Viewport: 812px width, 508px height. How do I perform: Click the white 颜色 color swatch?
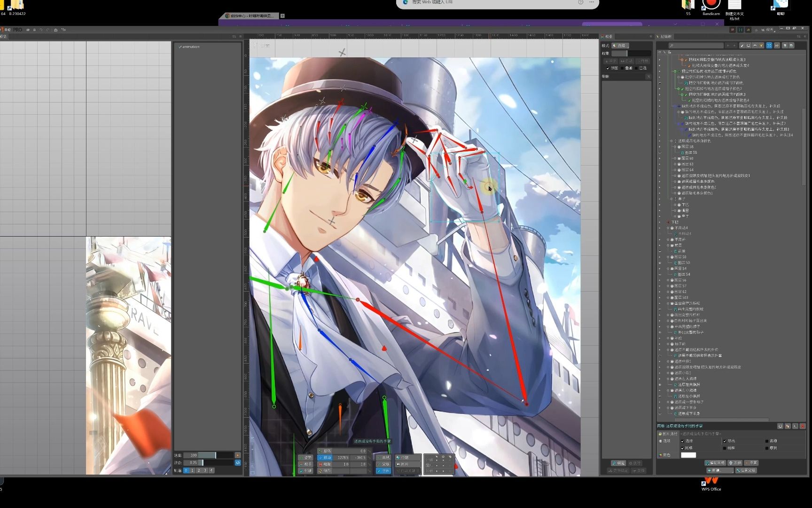(x=688, y=455)
